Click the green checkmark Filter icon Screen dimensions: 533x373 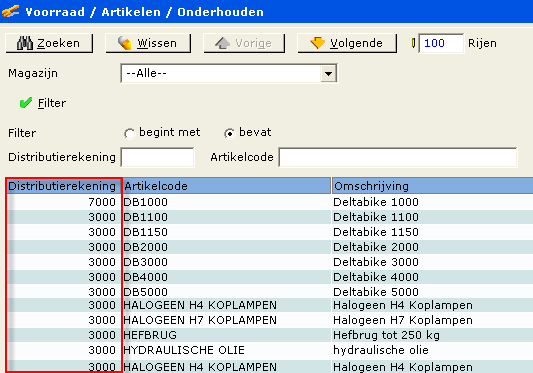(x=26, y=103)
